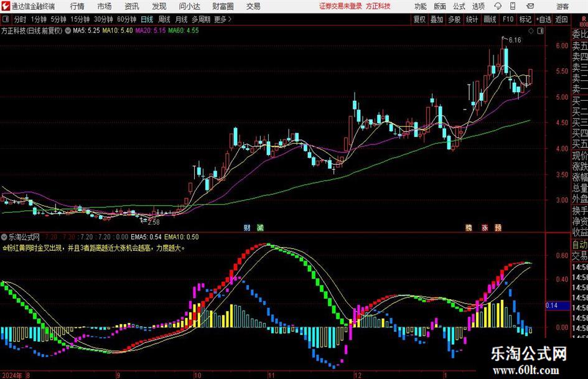Click the 0.14 indicator axis value
Viewport: 588px width, 379px height.
pyautogui.click(x=551, y=306)
